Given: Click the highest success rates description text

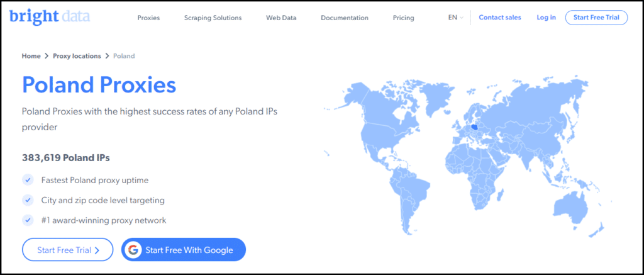Looking at the screenshot, I should [150, 119].
